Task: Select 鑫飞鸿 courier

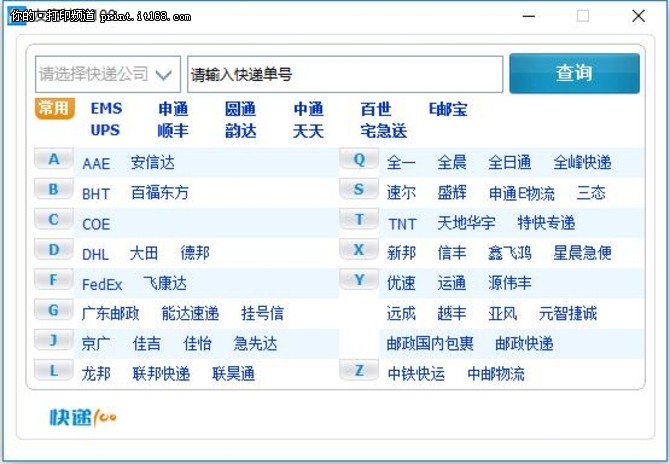Action: (x=510, y=253)
